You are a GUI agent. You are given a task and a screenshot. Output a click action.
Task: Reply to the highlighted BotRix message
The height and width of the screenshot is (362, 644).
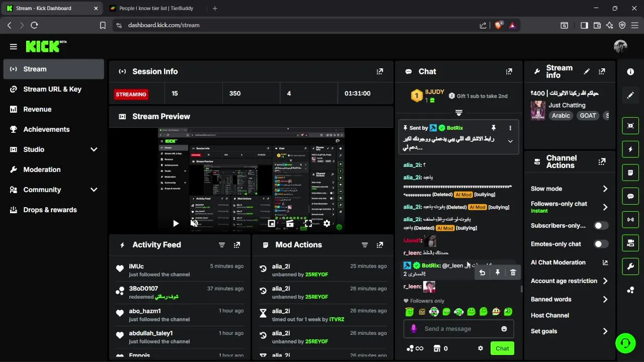click(482, 273)
